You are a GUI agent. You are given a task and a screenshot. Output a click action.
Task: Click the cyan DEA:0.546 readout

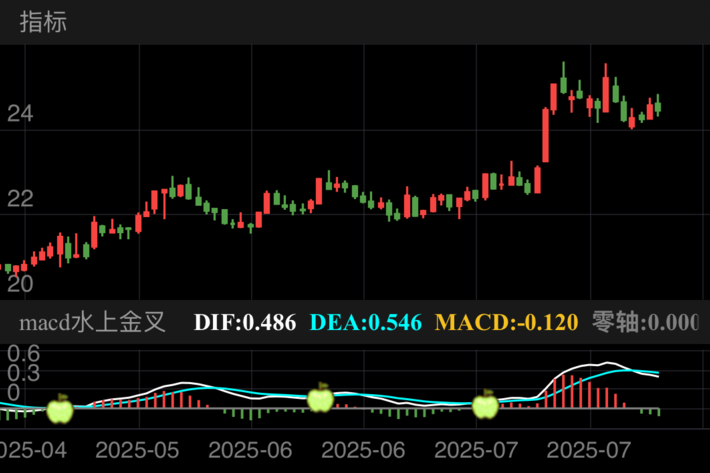(366, 322)
